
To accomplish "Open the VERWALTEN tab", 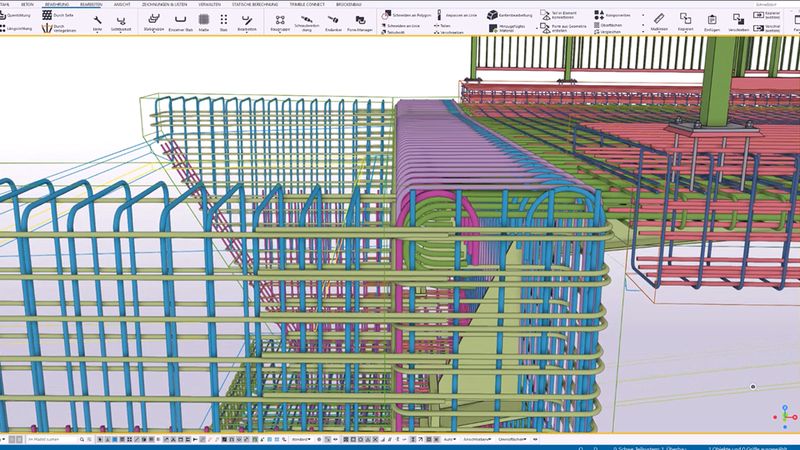I will click(209, 4).
